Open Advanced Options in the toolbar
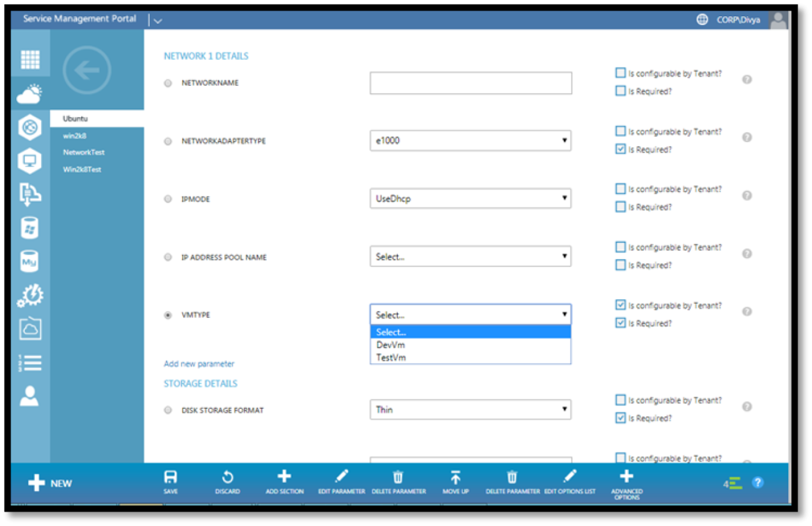Screen dimensions: 812x526 coord(627,477)
